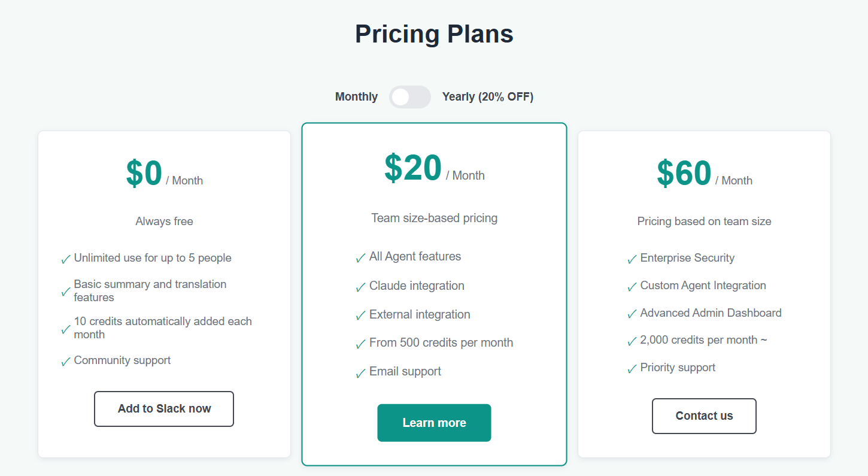This screenshot has height=476, width=868.
Task: Toggle the Monthly/Yearly billing switch
Action: tap(409, 97)
